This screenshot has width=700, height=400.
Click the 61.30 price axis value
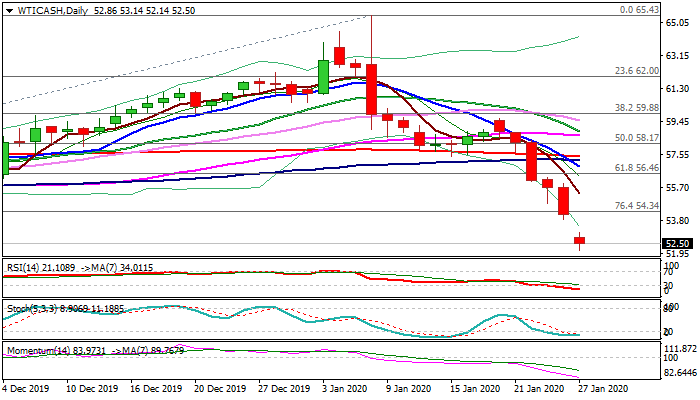(677, 88)
